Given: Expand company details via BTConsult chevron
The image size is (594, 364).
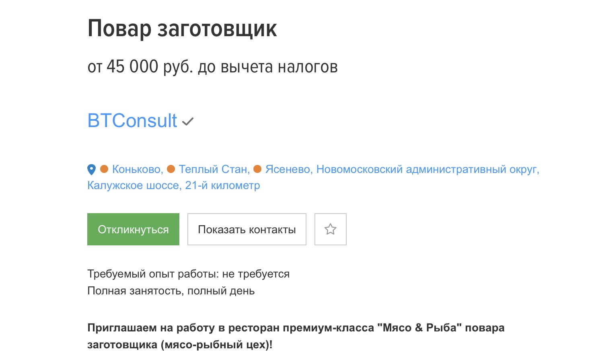Looking at the screenshot, I should [188, 121].
